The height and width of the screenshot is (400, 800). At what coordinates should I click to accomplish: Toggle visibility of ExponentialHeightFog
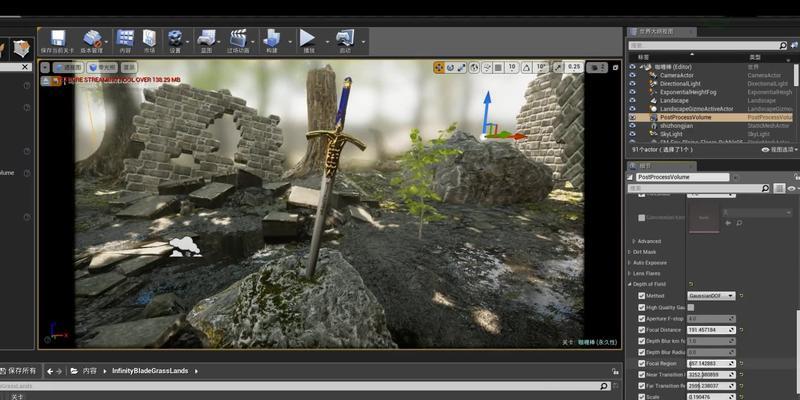tap(633, 92)
